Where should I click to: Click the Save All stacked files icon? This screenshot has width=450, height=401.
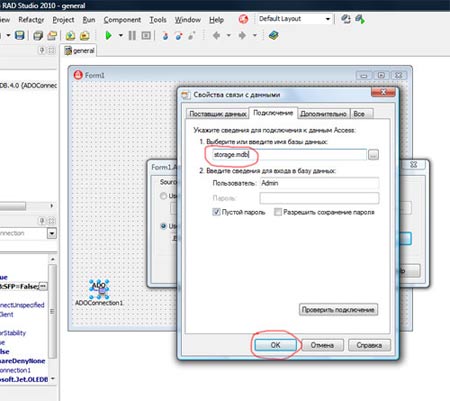[38, 35]
